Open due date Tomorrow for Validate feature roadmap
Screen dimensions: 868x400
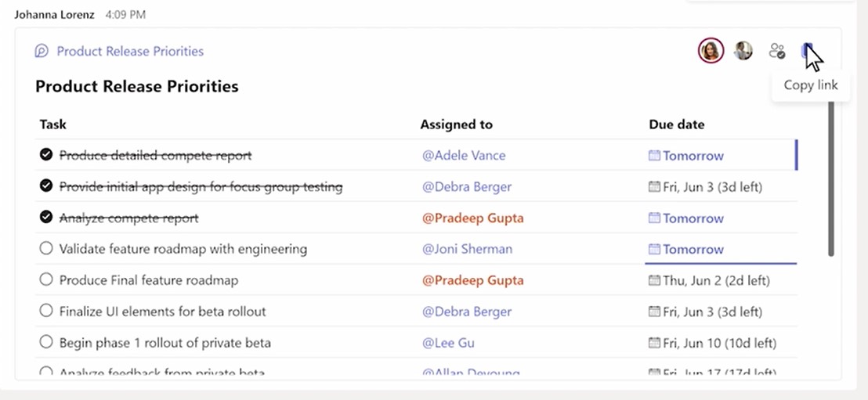[693, 249]
